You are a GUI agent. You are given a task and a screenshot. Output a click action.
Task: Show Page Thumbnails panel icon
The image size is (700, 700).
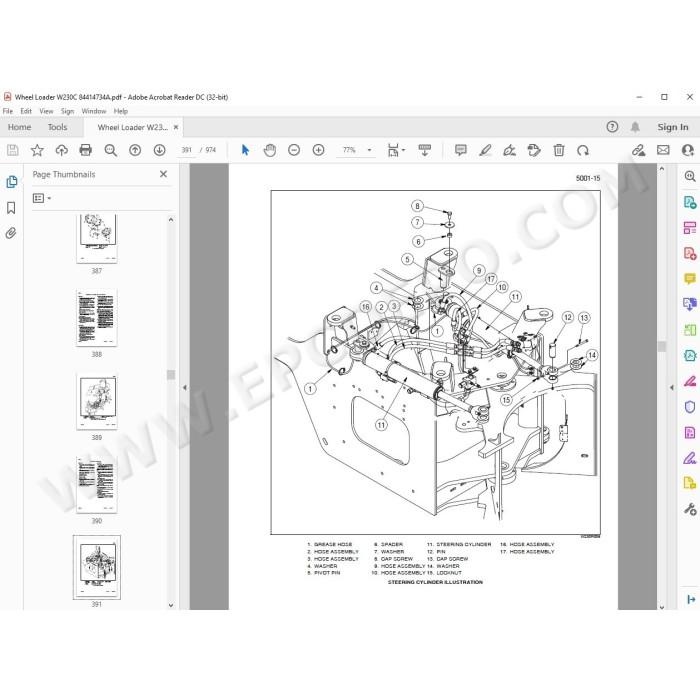pyautogui.click(x=12, y=182)
